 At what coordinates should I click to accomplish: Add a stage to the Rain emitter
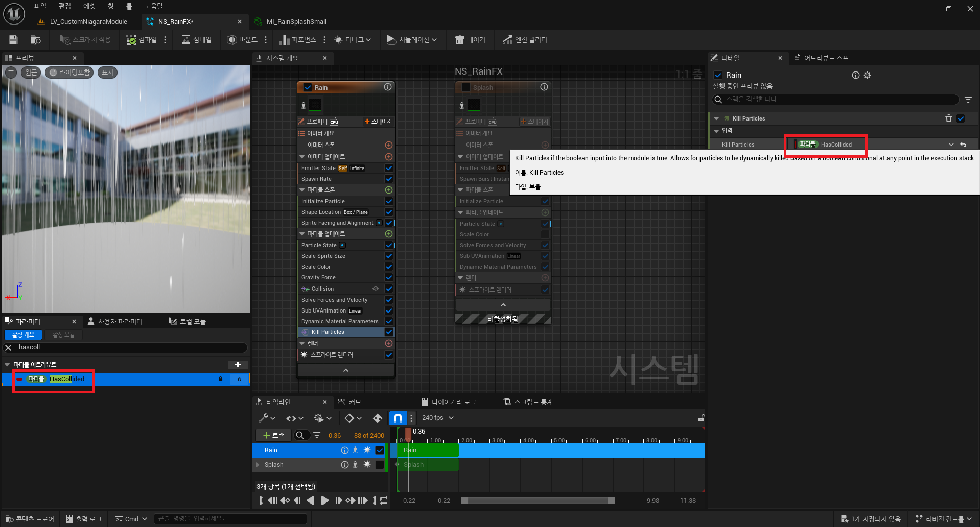click(378, 122)
